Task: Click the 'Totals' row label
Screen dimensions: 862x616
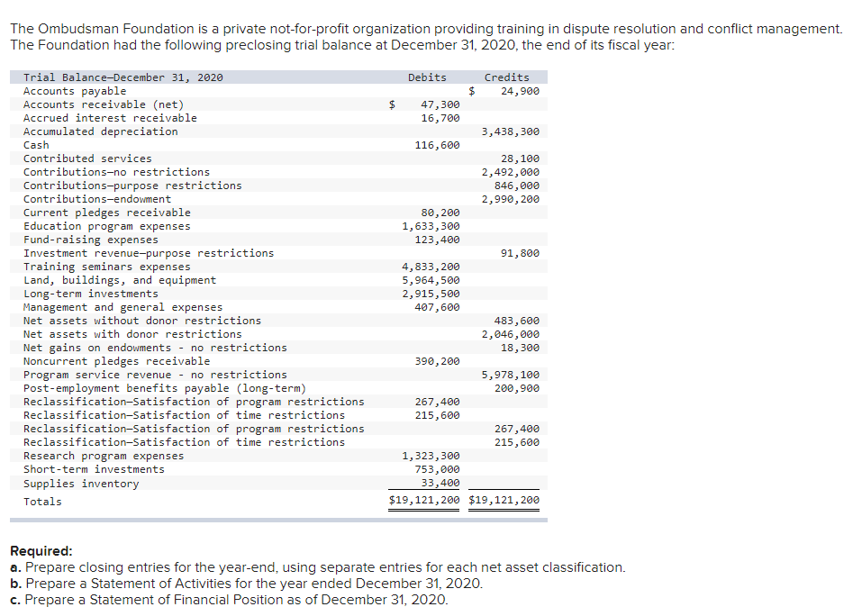Action: click(x=42, y=502)
